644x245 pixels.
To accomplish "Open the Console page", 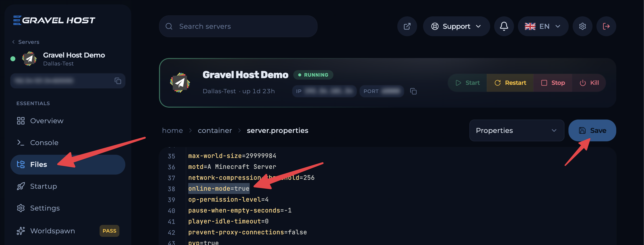I will click(x=68, y=143).
